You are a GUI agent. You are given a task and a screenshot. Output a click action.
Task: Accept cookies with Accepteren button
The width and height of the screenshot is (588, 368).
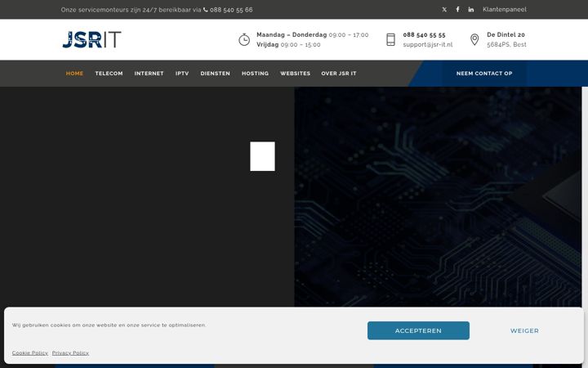(418, 330)
